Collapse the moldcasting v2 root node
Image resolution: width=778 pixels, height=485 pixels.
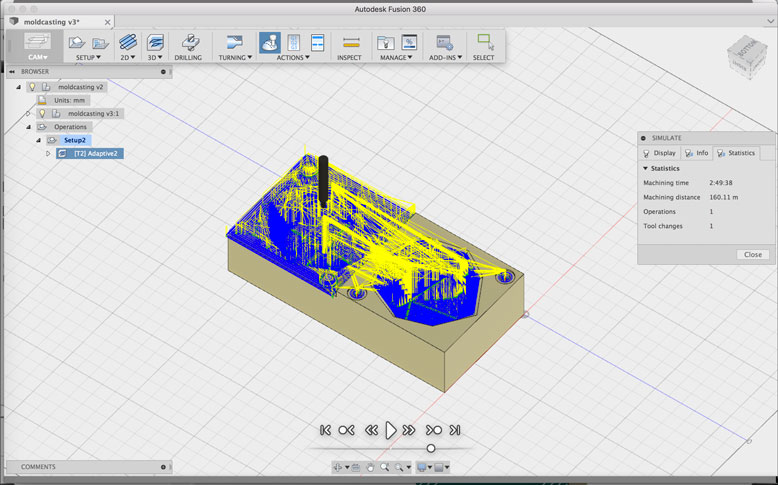(19, 87)
